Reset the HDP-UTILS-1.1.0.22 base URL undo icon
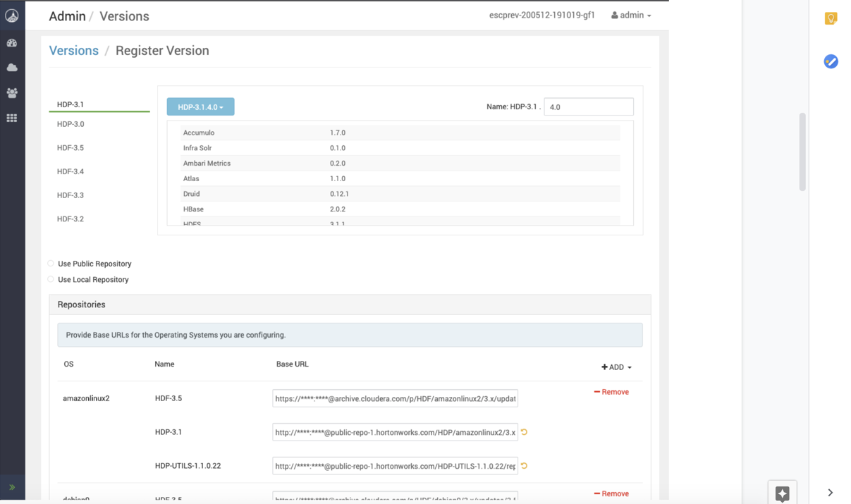Viewport: 851px width, 504px height. [524, 466]
